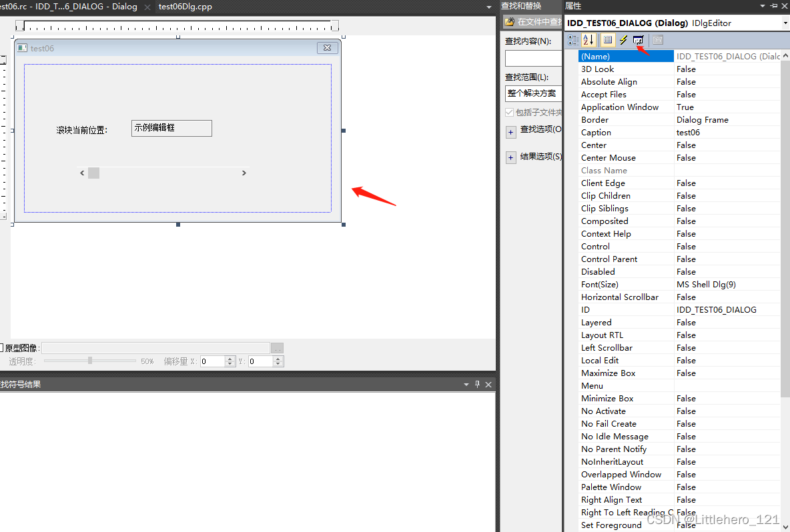Click the up stepper for 偏移量 X value
This screenshot has width=790, height=532.
pos(230,358)
